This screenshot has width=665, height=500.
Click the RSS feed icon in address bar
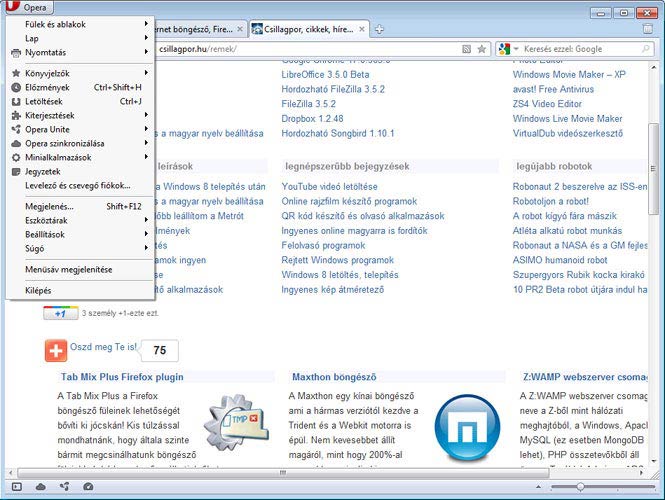point(467,49)
